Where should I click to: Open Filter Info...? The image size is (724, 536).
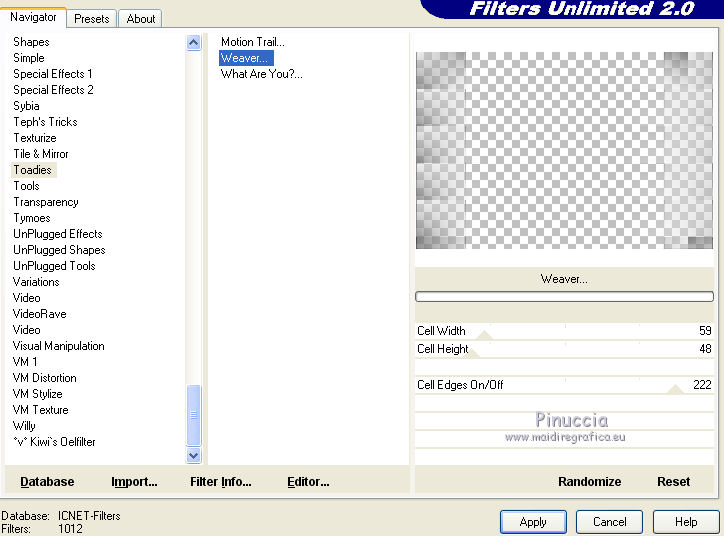pyautogui.click(x=221, y=482)
